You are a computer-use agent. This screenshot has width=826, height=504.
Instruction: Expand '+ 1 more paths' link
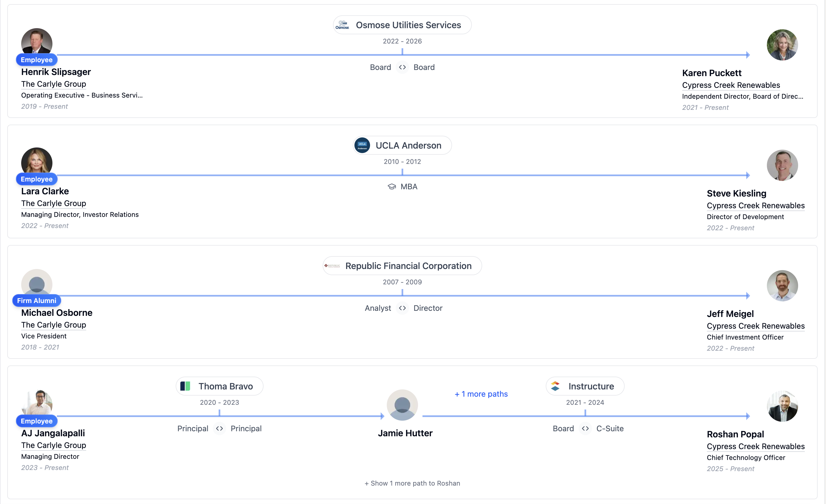pyautogui.click(x=481, y=394)
